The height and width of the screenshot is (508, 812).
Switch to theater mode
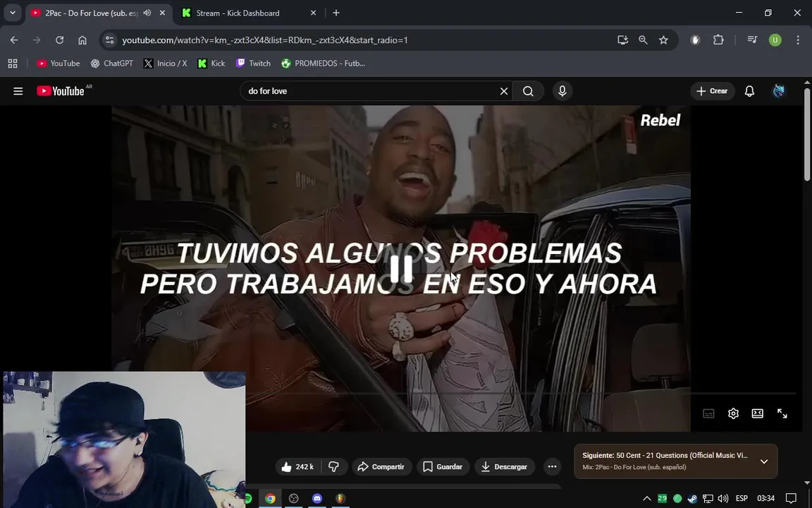click(758, 413)
